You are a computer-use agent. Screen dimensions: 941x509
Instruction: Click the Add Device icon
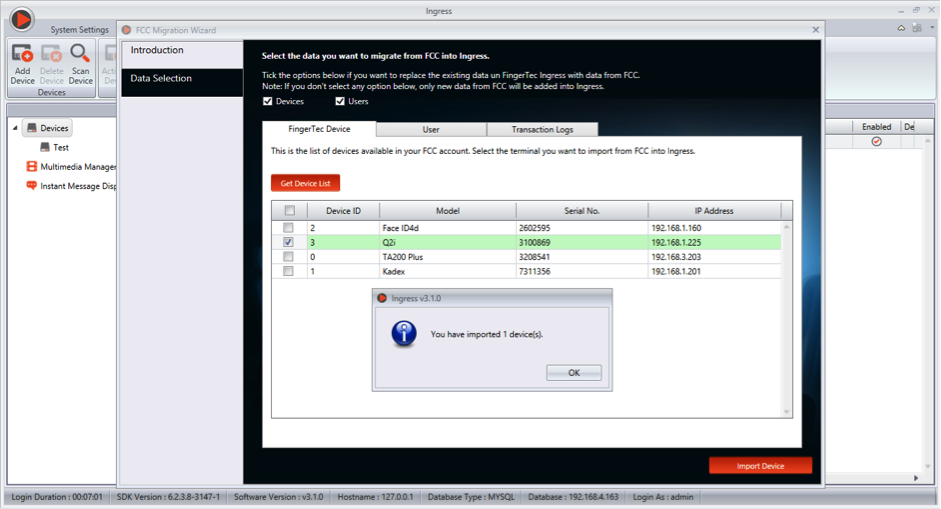22,53
